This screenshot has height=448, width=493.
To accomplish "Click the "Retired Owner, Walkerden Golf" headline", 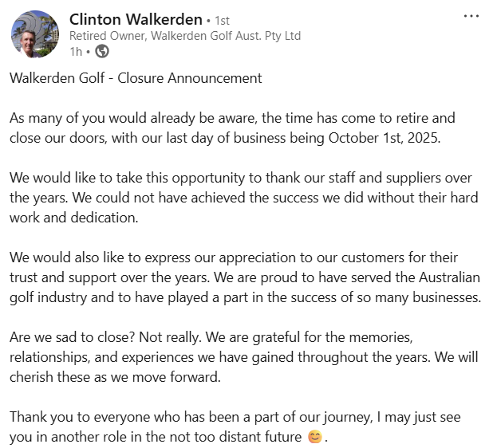I will [x=185, y=36].
